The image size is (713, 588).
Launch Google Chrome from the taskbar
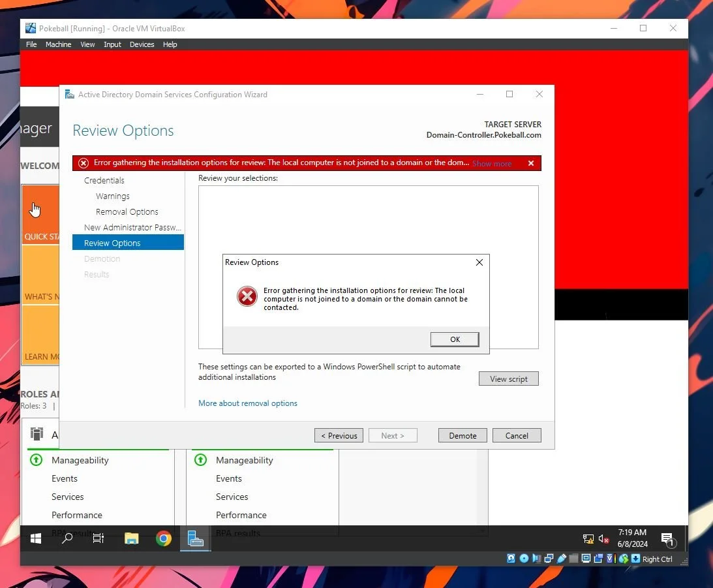pyautogui.click(x=163, y=538)
